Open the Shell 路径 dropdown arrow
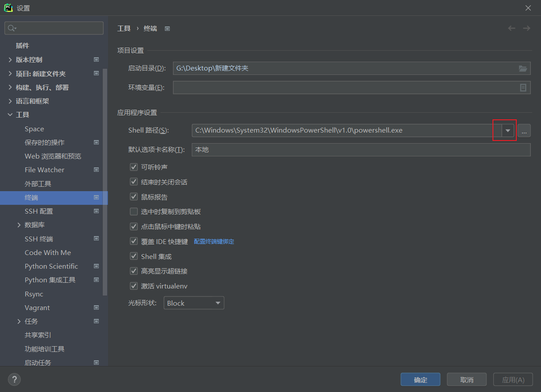 tap(508, 130)
